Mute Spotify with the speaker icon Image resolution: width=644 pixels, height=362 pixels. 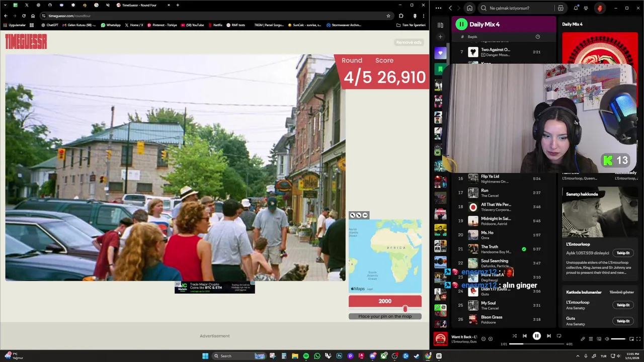[x=606, y=339]
